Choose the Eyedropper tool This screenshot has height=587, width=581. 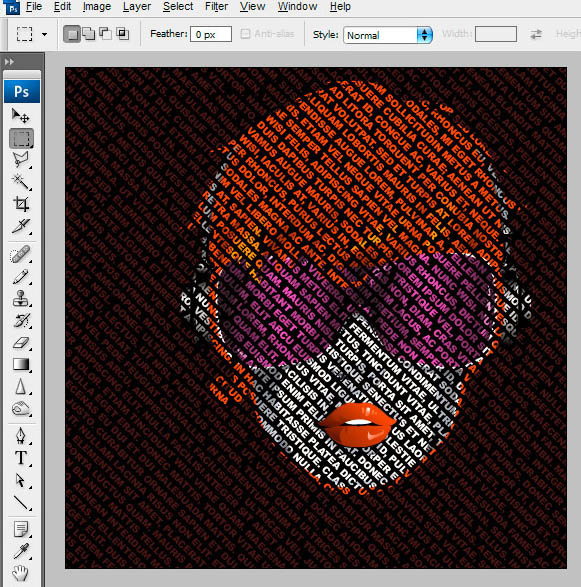21,551
